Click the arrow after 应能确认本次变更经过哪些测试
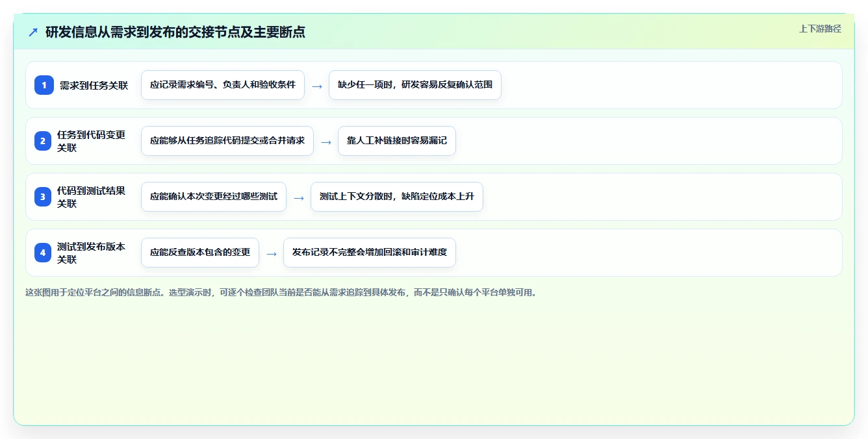 pyautogui.click(x=299, y=197)
